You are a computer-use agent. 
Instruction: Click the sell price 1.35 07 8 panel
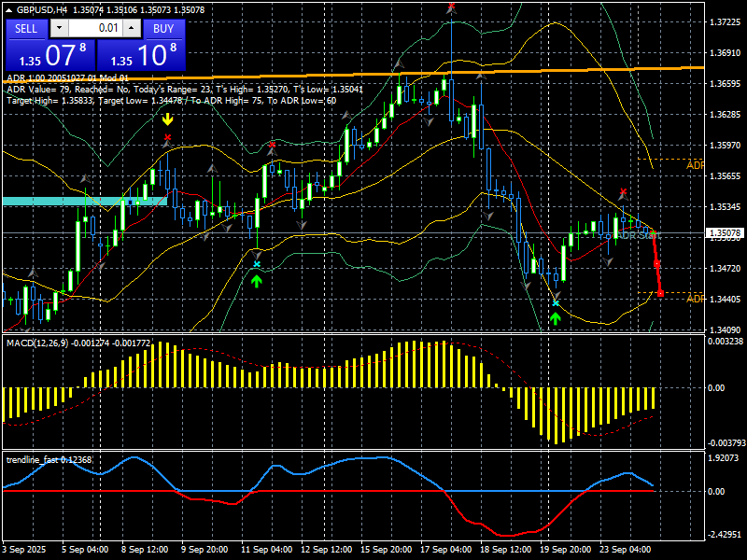(x=50, y=55)
